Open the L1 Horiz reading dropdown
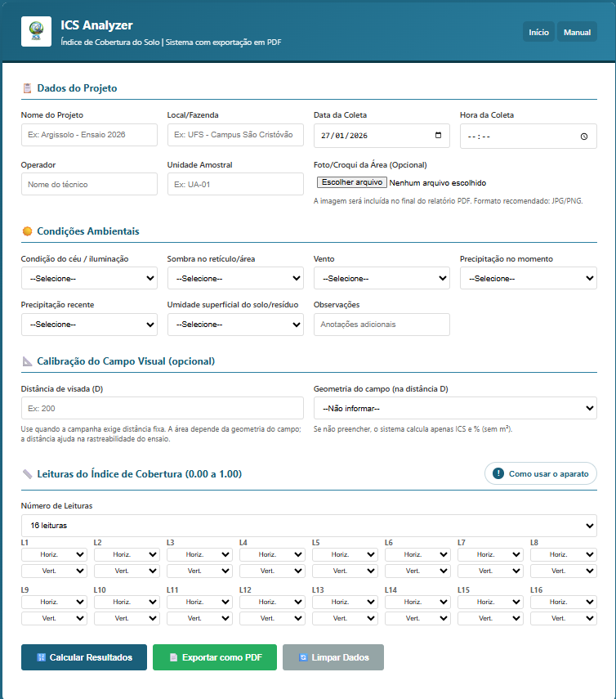Viewport: 616px width, 699px height. [x=54, y=554]
